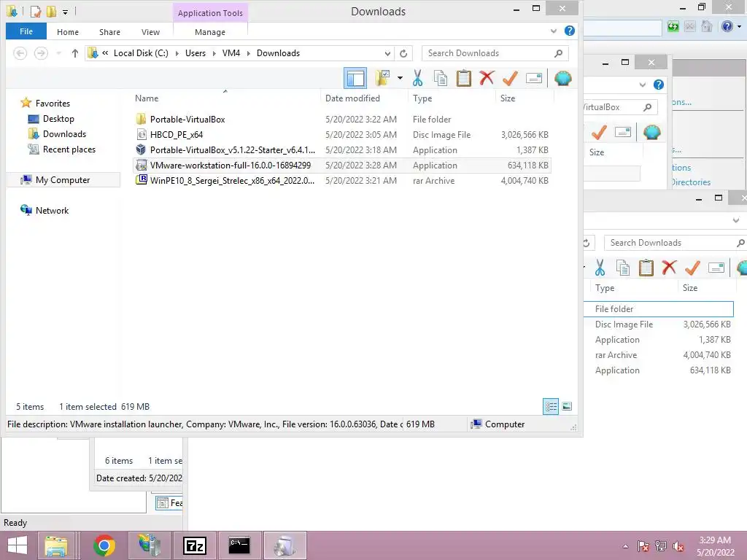Screen dimensions: 747x560
Task: Click red X Delete icon in background window
Action: [x=670, y=268]
